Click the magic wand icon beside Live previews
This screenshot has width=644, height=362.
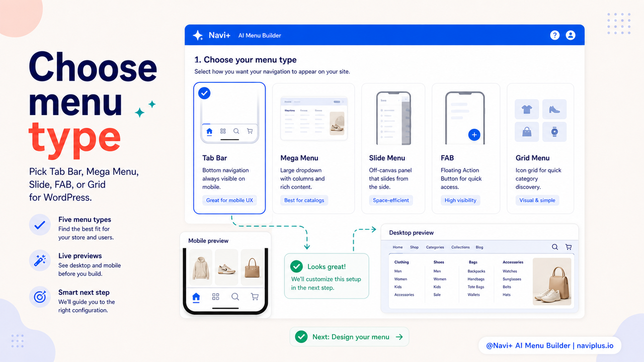40,260
